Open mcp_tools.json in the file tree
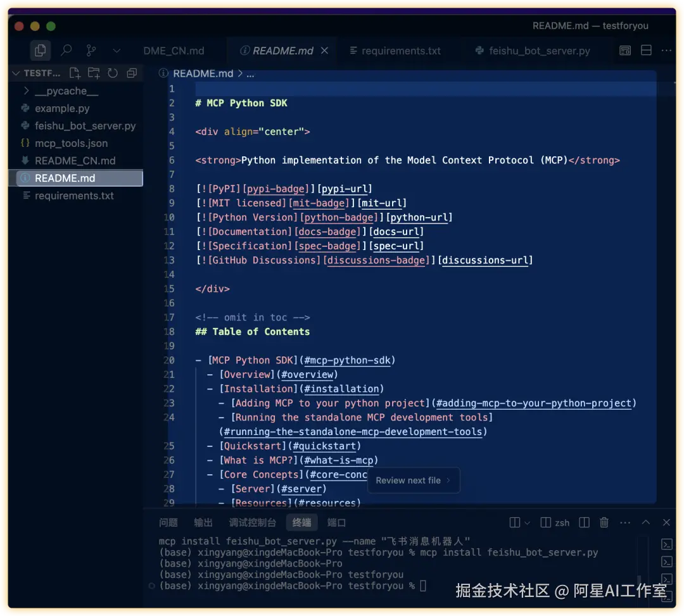Image resolution: width=684 pixels, height=616 pixels. pos(71,143)
